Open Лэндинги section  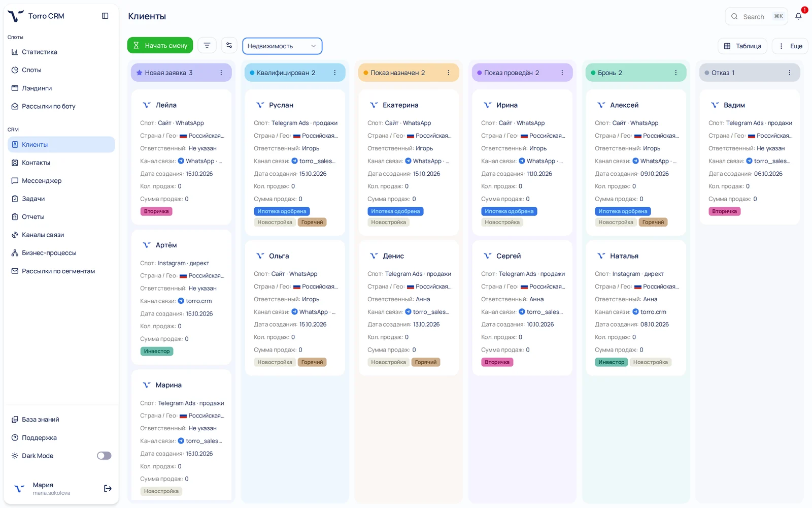pyautogui.click(x=61, y=88)
